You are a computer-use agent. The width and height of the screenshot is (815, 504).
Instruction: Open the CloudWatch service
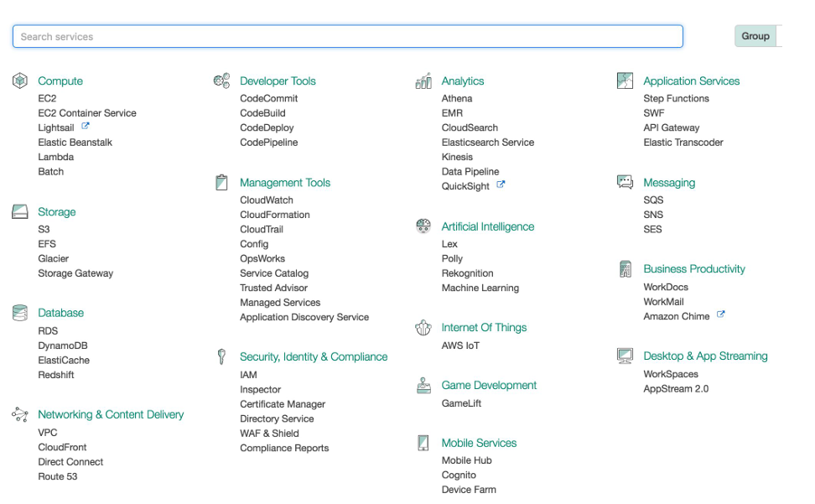266,200
